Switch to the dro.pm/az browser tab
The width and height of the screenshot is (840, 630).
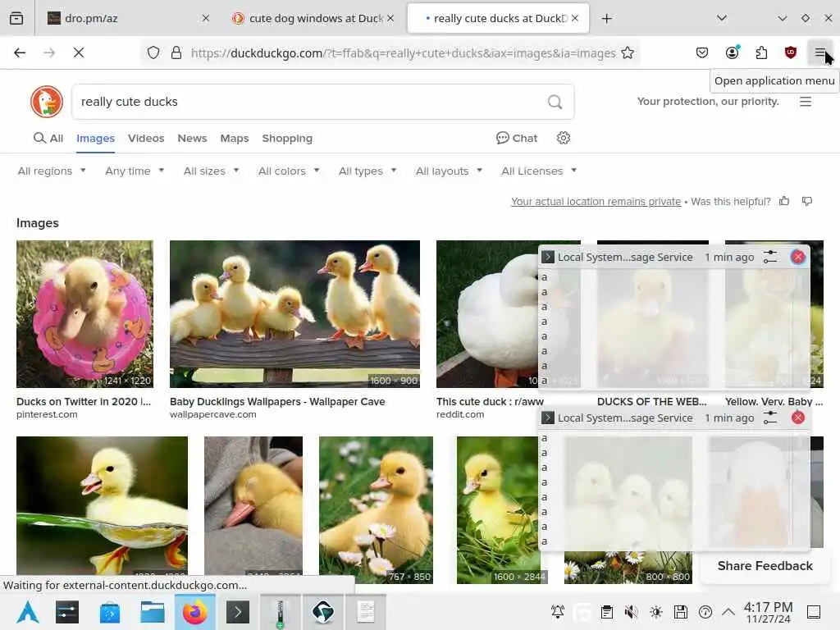(127, 18)
